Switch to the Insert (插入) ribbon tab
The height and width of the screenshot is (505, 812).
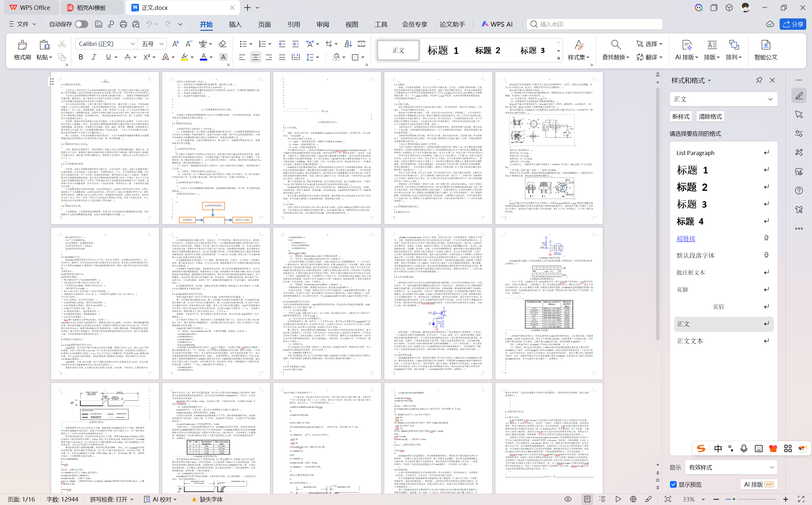235,24
